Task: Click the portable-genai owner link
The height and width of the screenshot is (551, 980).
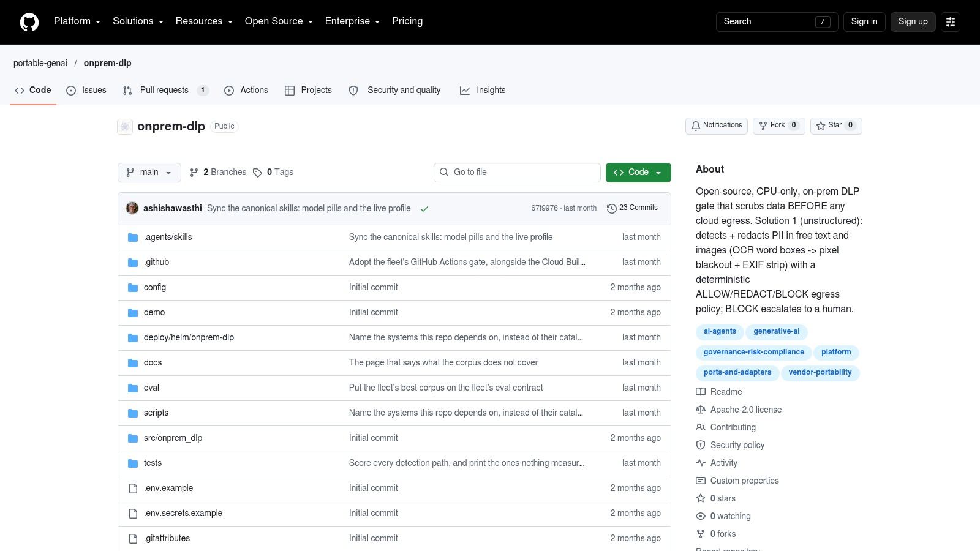Action: click(x=40, y=63)
